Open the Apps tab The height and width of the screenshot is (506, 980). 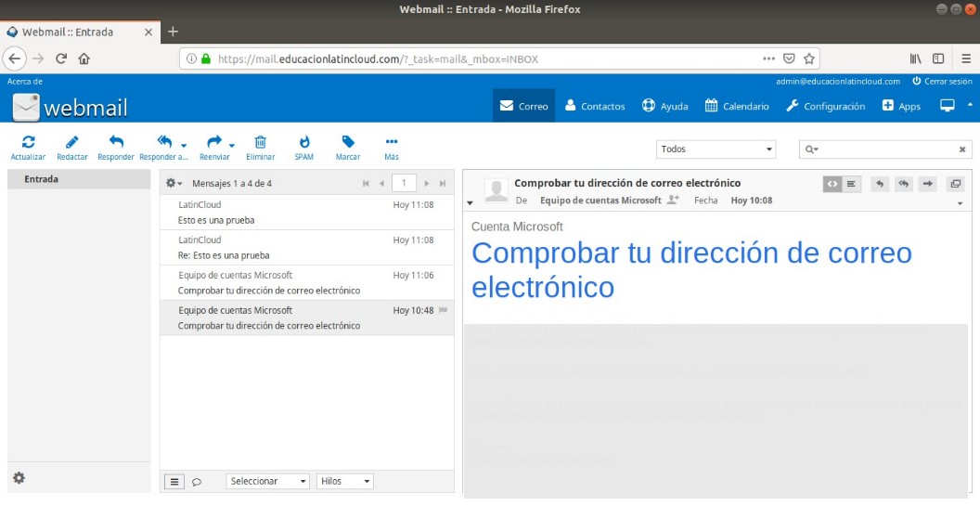(x=901, y=106)
